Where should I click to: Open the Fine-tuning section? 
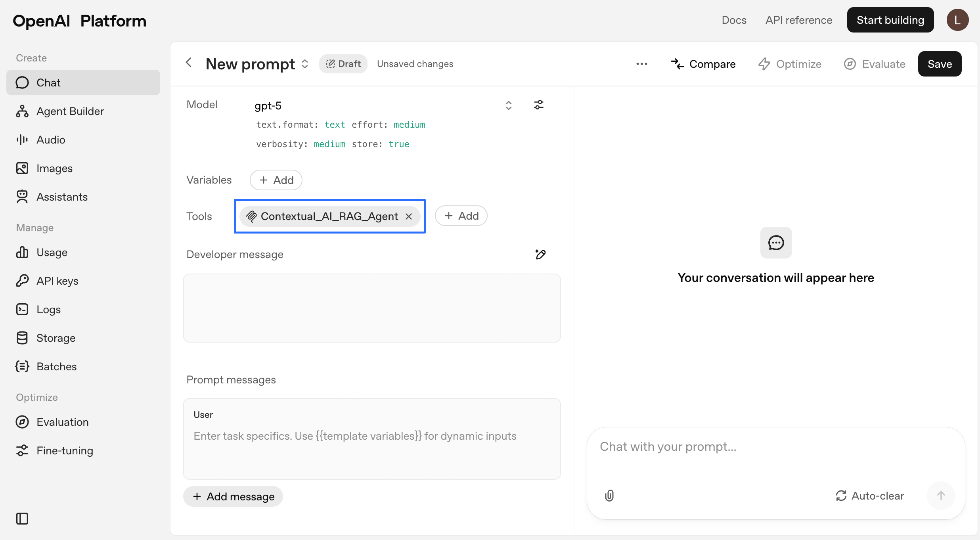pyautogui.click(x=65, y=451)
